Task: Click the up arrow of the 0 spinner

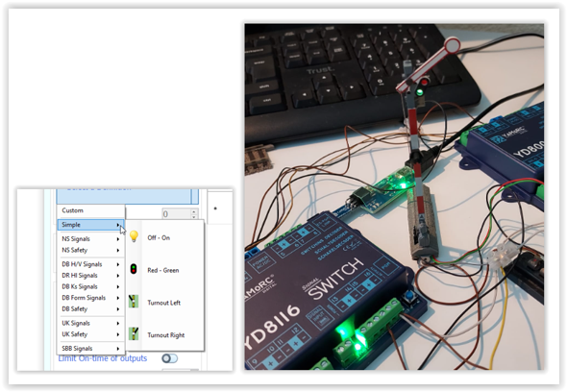Action: point(194,211)
